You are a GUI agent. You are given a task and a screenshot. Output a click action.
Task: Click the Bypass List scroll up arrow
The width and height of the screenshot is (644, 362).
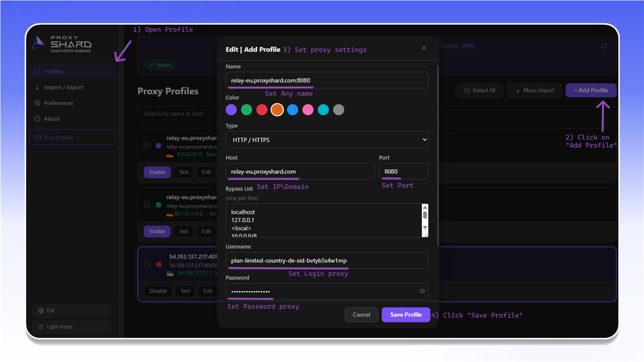pos(425,207)
